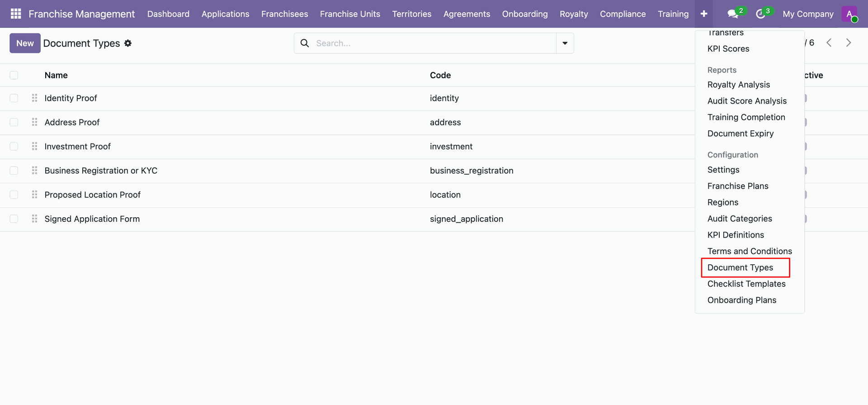Check the Address Proof row checkbox

point(14,122)
